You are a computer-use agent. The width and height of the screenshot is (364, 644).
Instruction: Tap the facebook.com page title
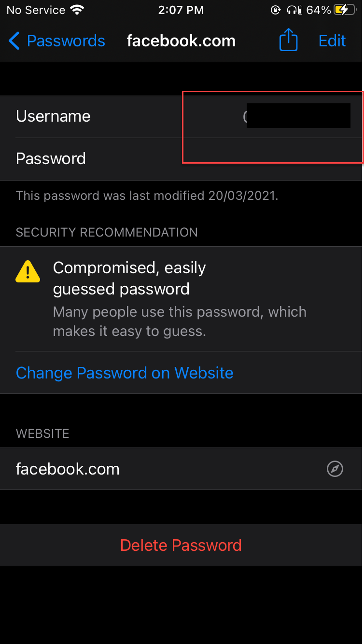point(181,41)
